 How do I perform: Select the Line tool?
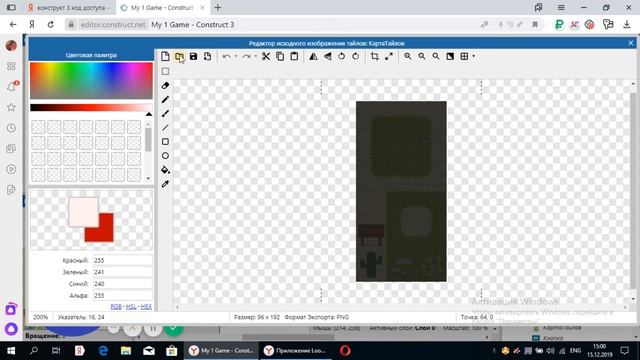click(x=165, y=128)
